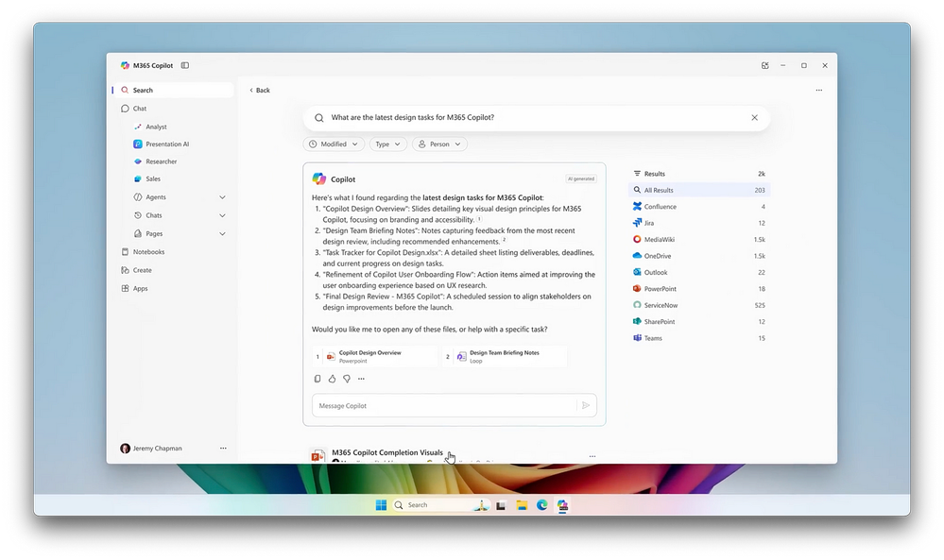Open the Type filter dropdown
Screen dimensions: 944x560
[x=387, y=144]
